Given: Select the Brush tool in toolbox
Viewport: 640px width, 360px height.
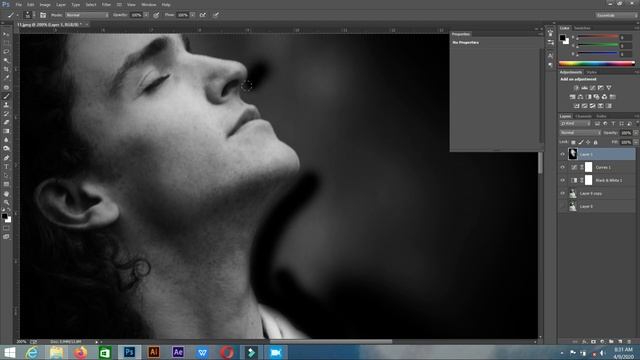Looking at the screenshot, I should (x=6, y=96).
